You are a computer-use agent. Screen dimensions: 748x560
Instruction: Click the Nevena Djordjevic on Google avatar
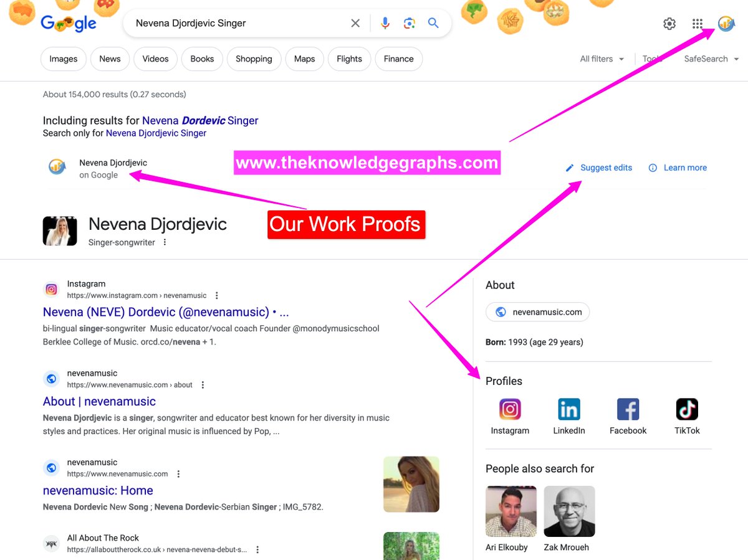point(57,166)
